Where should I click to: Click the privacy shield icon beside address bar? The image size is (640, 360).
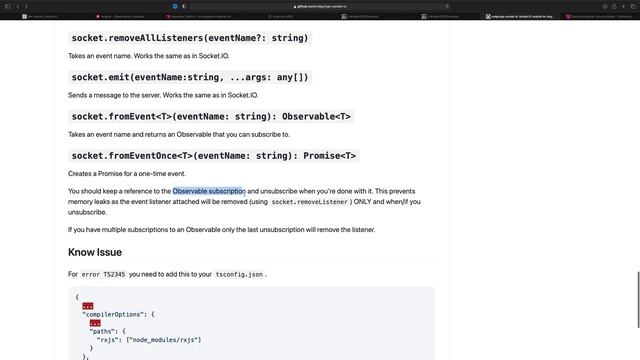pyautogui.click(x=184, y=7)
